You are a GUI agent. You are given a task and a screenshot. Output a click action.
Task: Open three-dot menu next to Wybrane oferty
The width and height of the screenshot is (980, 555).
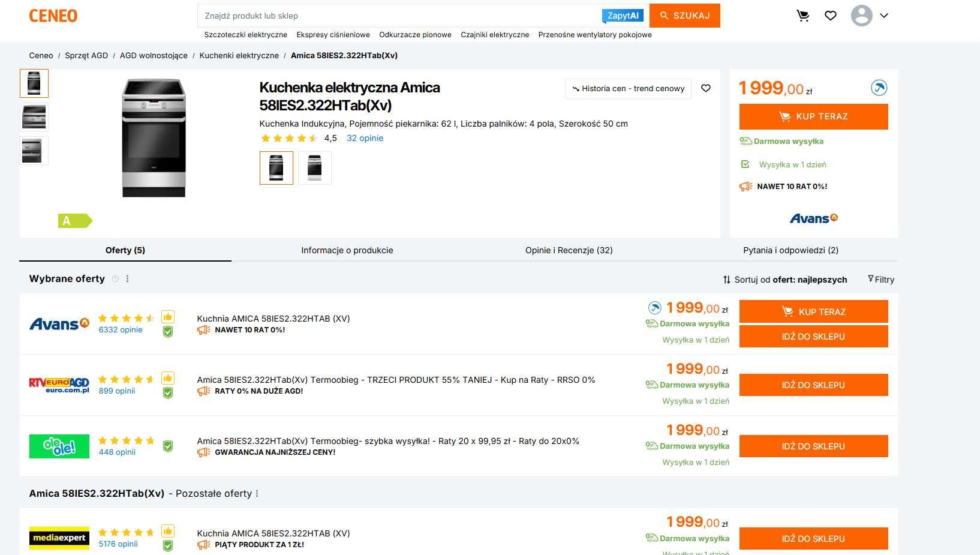click(128, 279)
